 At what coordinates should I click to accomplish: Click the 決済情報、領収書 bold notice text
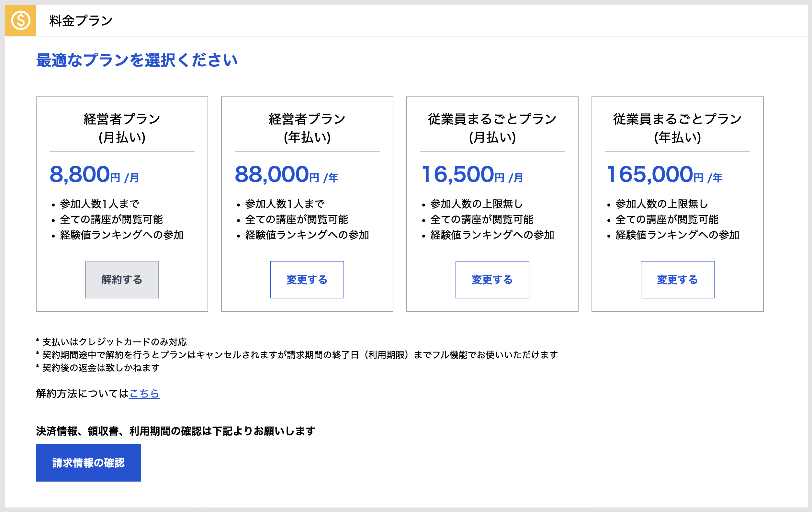(x=175, y=431)
